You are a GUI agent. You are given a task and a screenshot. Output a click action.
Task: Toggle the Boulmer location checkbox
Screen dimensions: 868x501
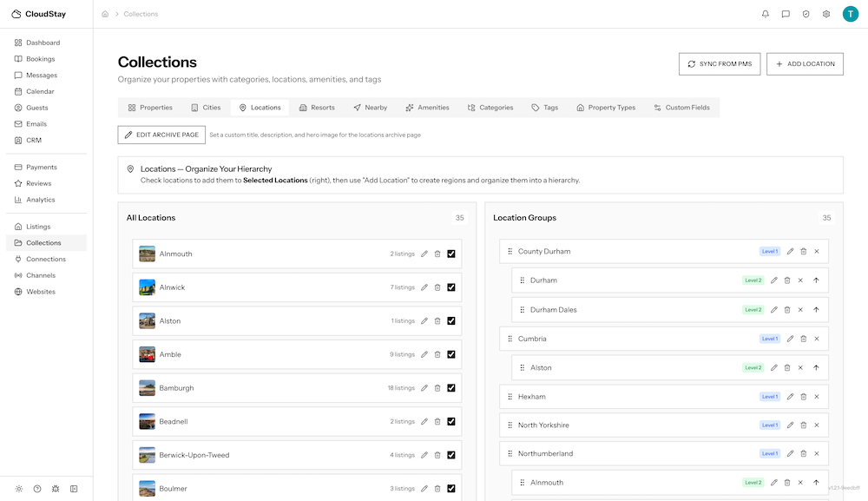click(451, 488)
